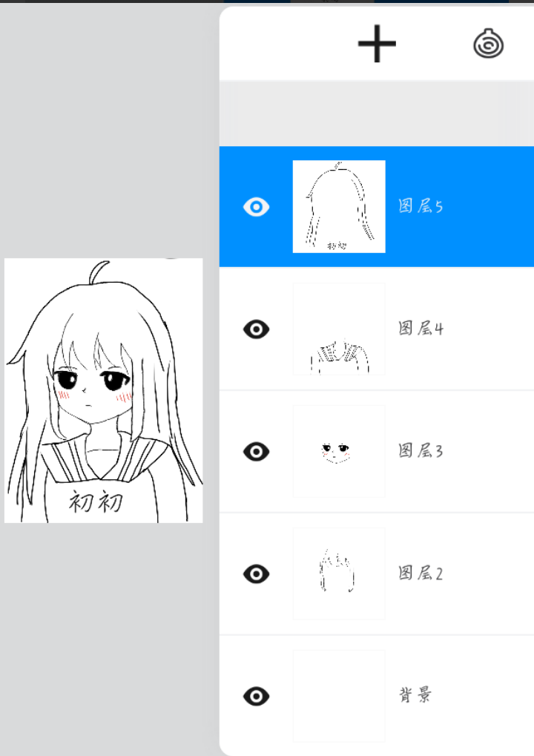
Task: Toggle visibility of 图层4
Action: pos(256,329)
